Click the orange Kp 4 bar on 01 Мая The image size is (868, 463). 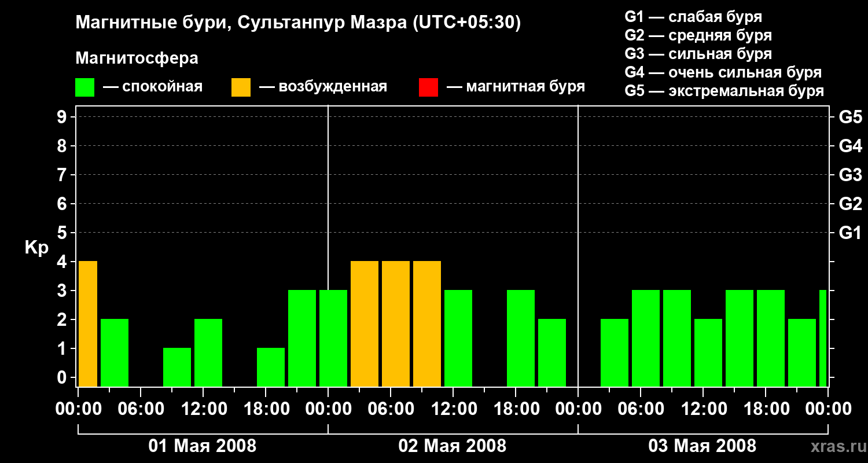click(88, 324)
